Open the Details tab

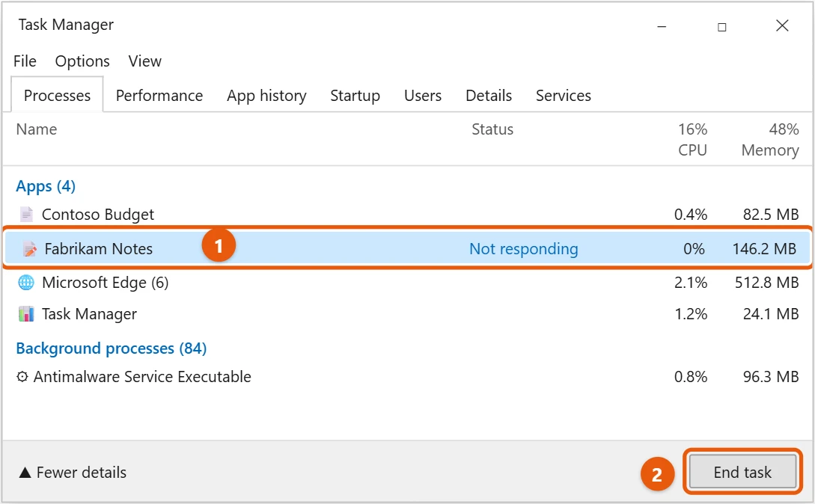click(x=489, y=96)
